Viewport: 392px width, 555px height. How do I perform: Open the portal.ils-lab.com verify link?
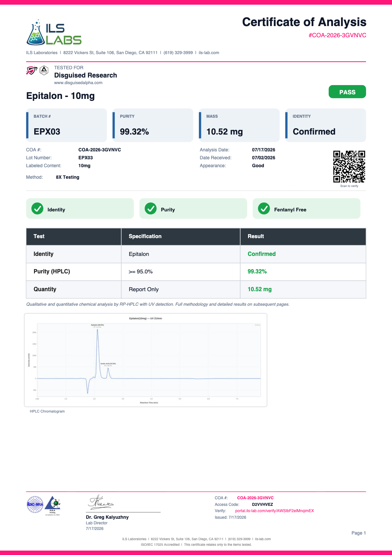click(x=274, y=511)
